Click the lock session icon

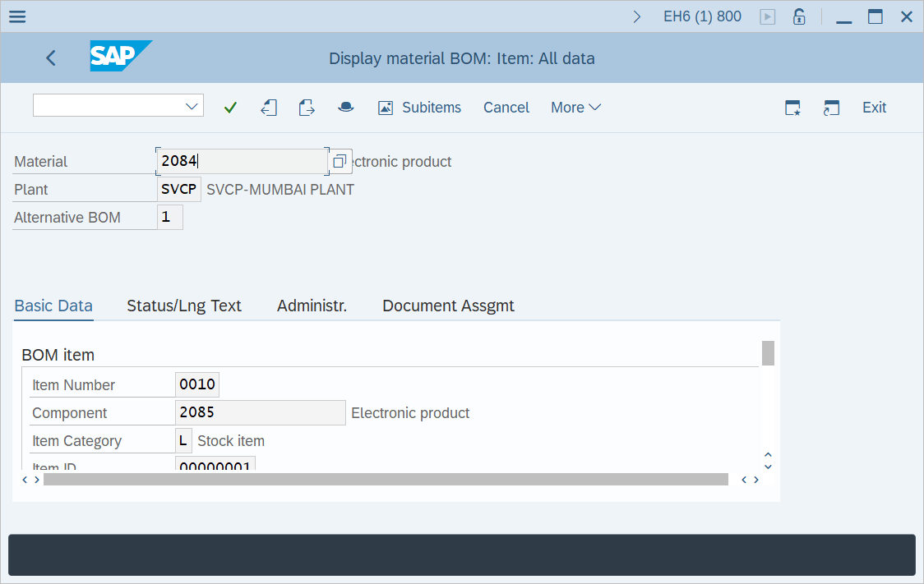(798, 16)
